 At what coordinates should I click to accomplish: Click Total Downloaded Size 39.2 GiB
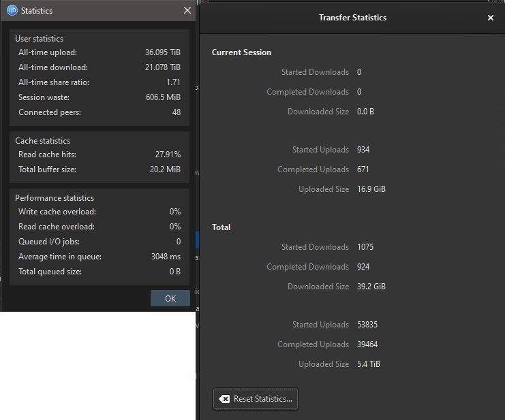tap(371, 287)
